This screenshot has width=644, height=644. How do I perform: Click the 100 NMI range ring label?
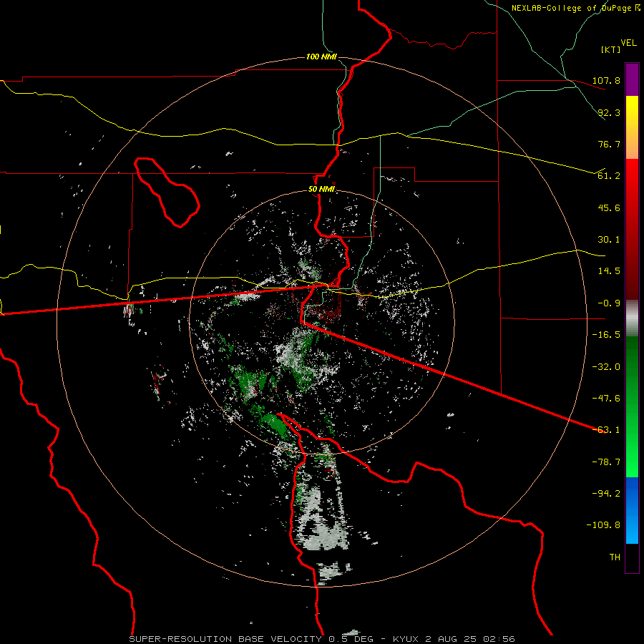321,57
